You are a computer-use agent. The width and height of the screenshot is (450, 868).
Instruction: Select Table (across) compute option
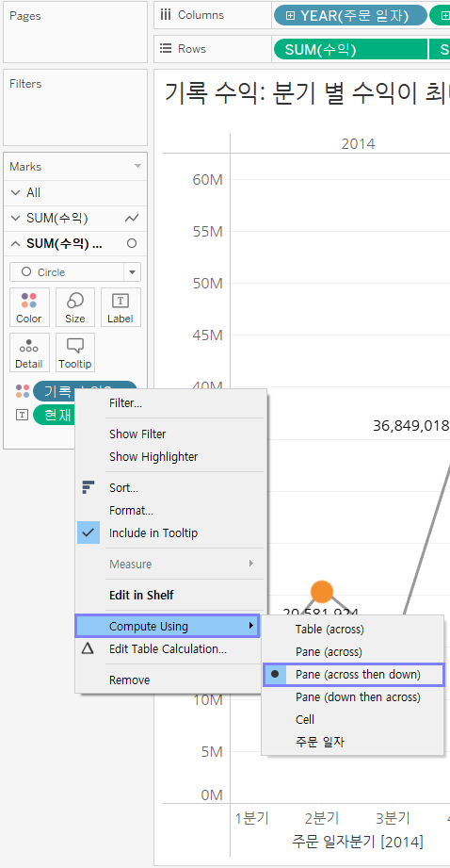click(x=353, y=629)
